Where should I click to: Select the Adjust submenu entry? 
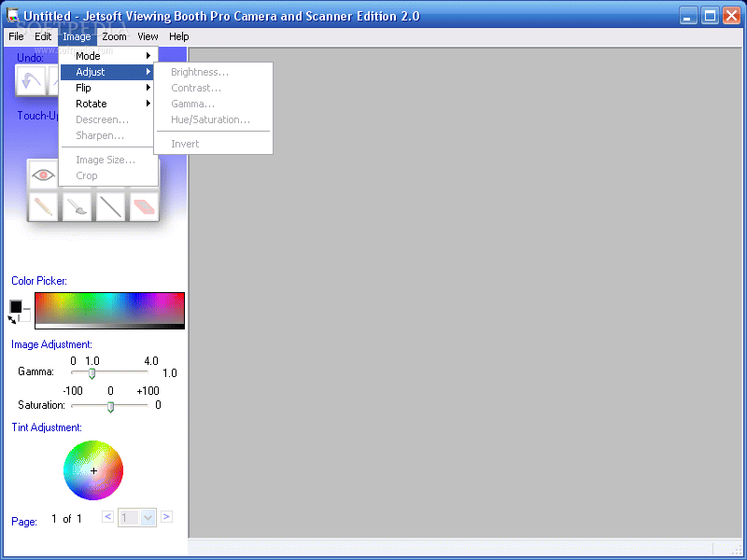(108, 72)
